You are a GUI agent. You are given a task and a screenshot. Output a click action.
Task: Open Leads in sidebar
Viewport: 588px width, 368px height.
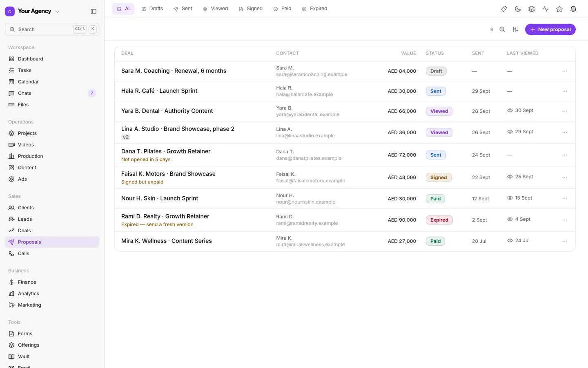point(52,219)
